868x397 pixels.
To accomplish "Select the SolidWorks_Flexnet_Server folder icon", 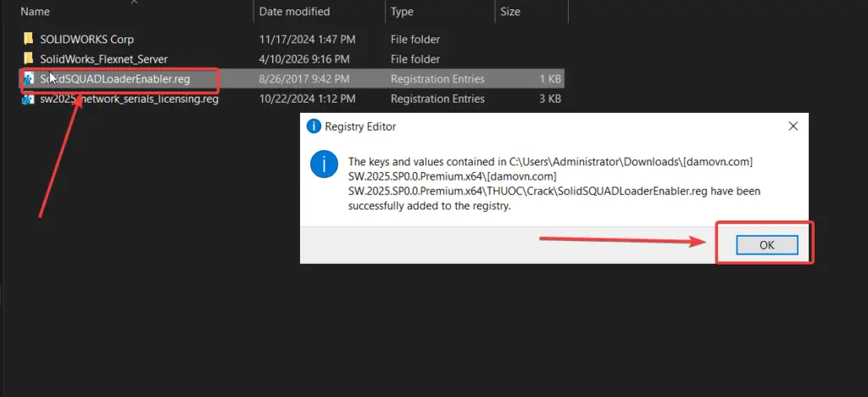I will point(28,59).
